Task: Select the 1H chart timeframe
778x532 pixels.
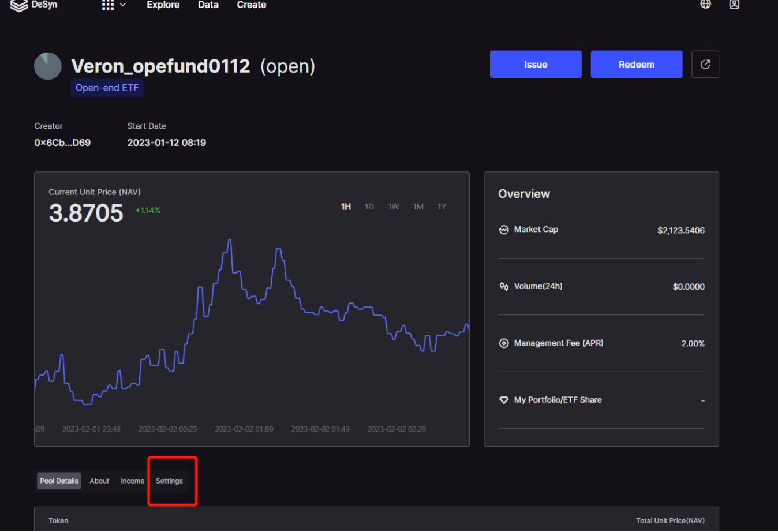Action: point(346,207)
